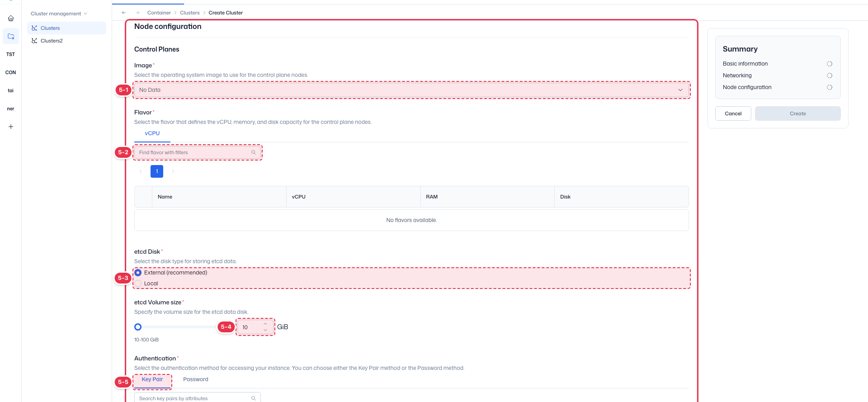The image size is (868, 402).
Task: Go forward with right arrow in breadcrumb
Action: tap(137, 13)
